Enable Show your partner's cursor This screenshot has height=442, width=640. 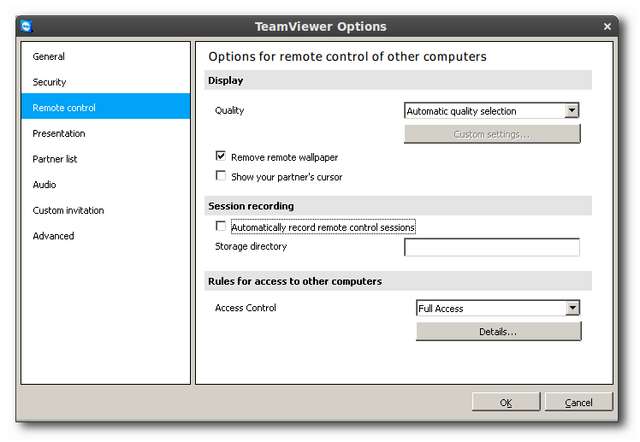click(221, 177)
